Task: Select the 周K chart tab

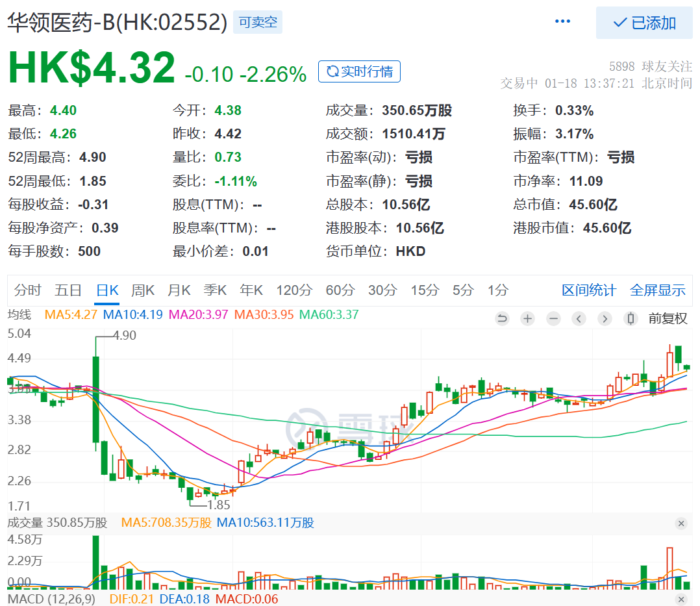Action: [x=143, y=290]
